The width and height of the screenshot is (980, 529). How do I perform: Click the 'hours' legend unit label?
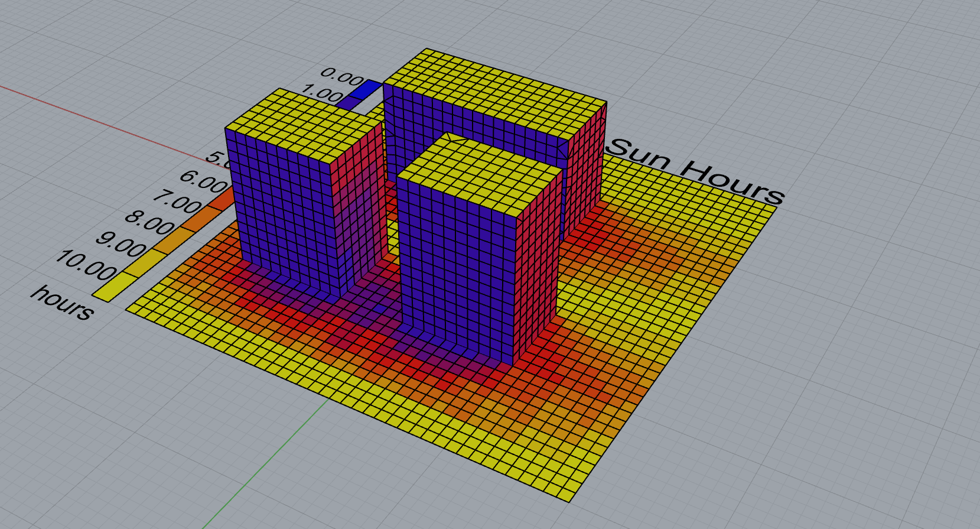[x=63, y=303]
